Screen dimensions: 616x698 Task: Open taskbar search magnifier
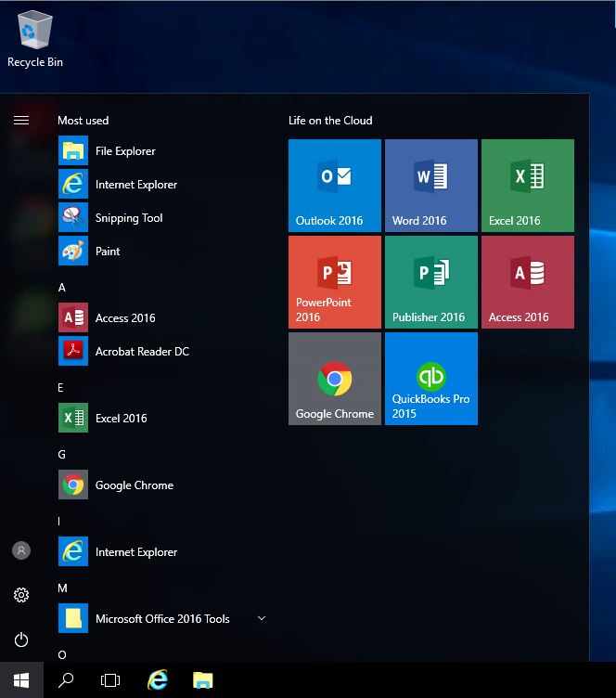coord(66,680)
